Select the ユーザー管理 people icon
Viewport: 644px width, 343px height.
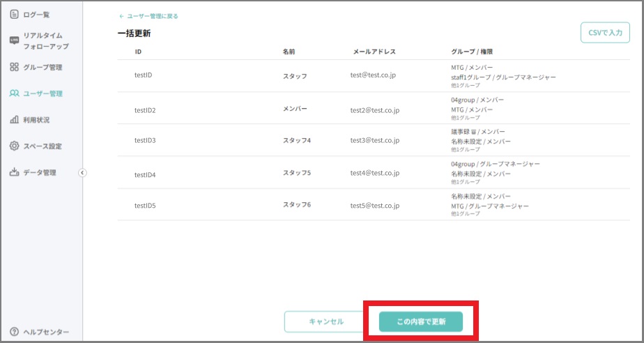tap(15, 93)
